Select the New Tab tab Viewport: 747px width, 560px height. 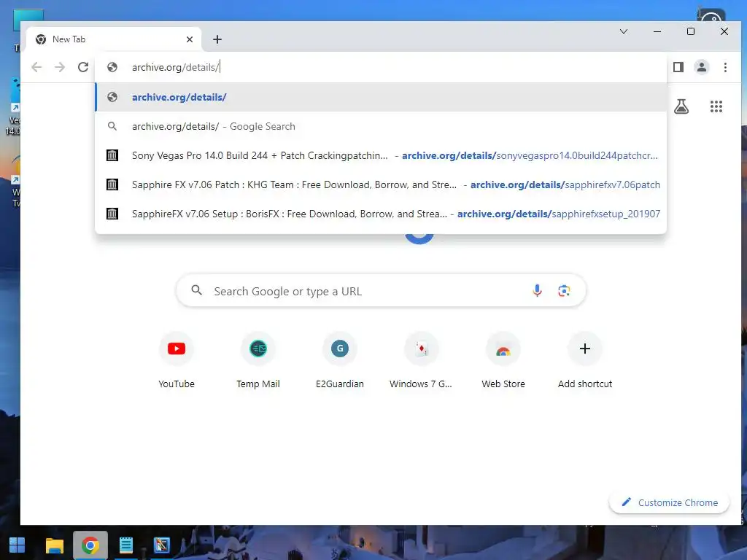tap(113, 39)
